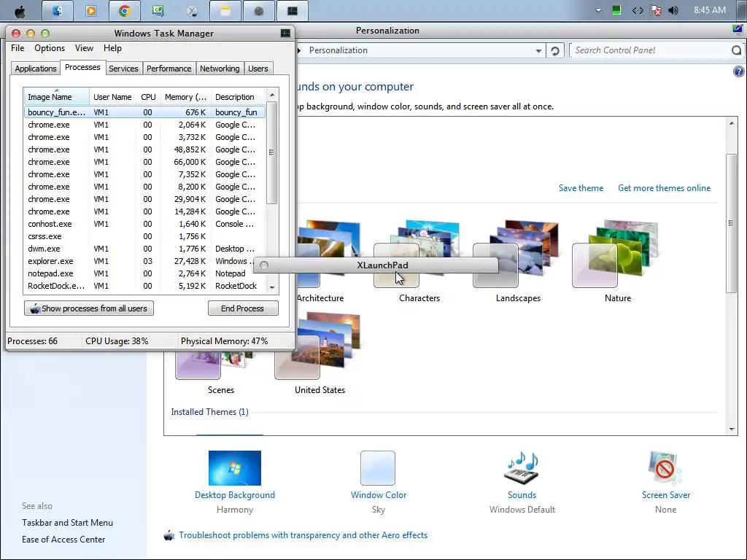Click the compass and tools taskbar icon
The height and width of the screenshot is (560, 747).
192,11
